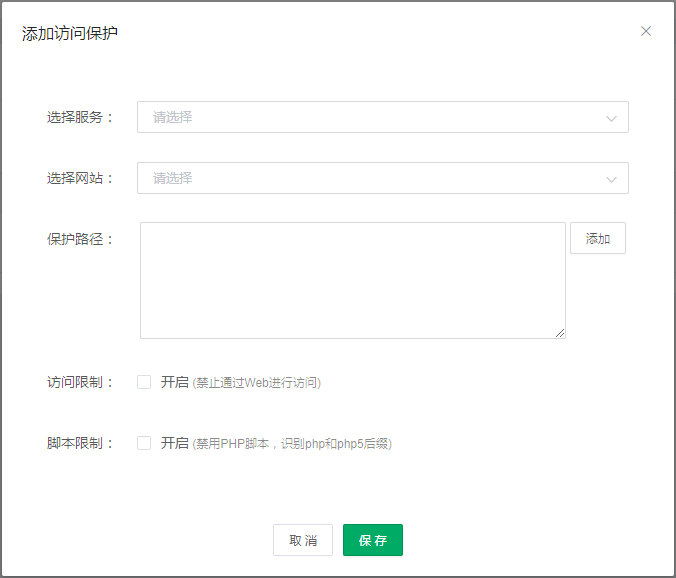
Task: Click the 保护路径 field label
Action: [80, 239]
